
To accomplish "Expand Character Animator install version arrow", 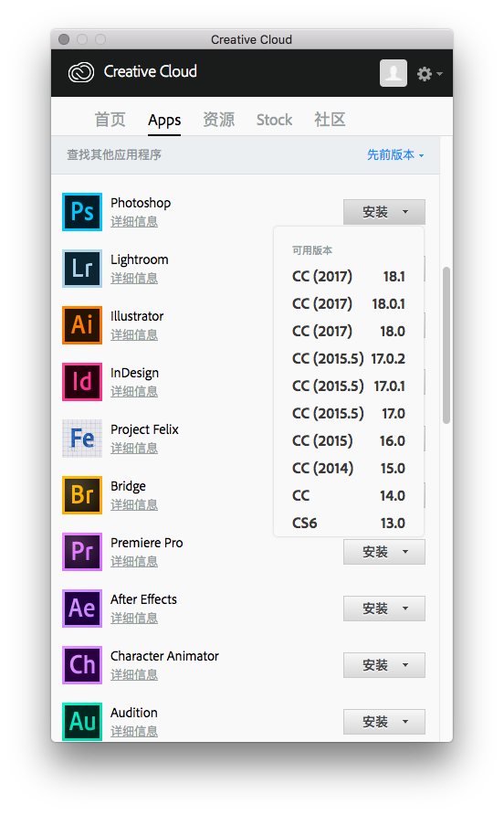I will (x=405, y=665).
